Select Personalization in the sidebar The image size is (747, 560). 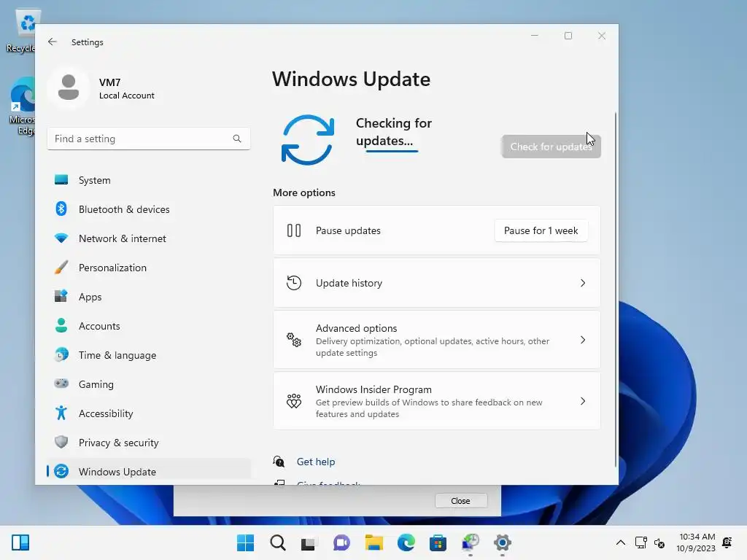(x=149, y=268)
